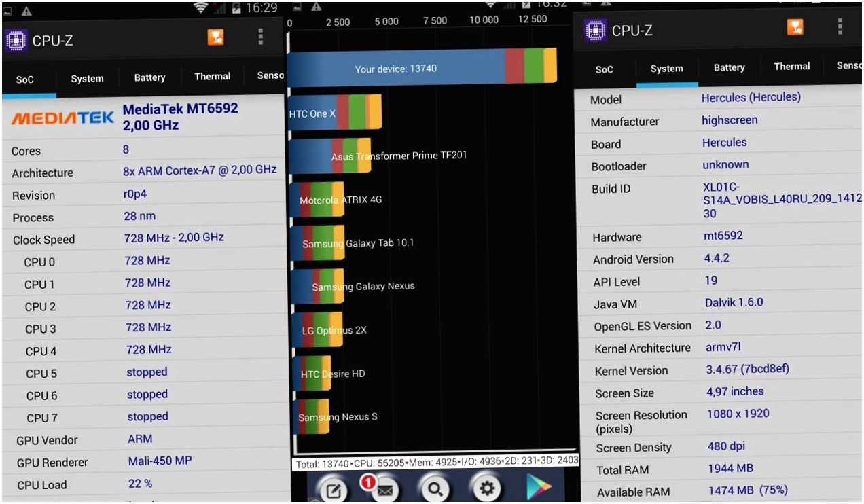
Task: Tap Android Version value '4.4.2'
Action: (717, 259)
